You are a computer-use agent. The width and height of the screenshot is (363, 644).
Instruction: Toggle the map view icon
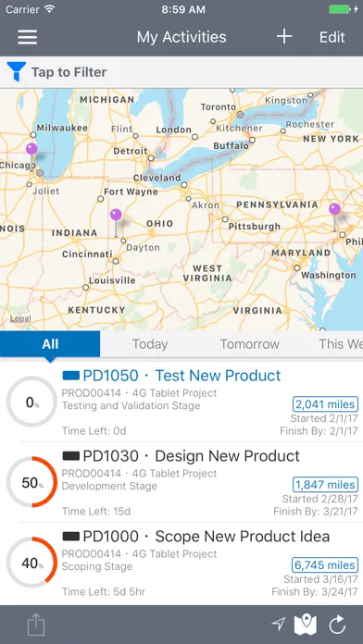pos(306,625)
